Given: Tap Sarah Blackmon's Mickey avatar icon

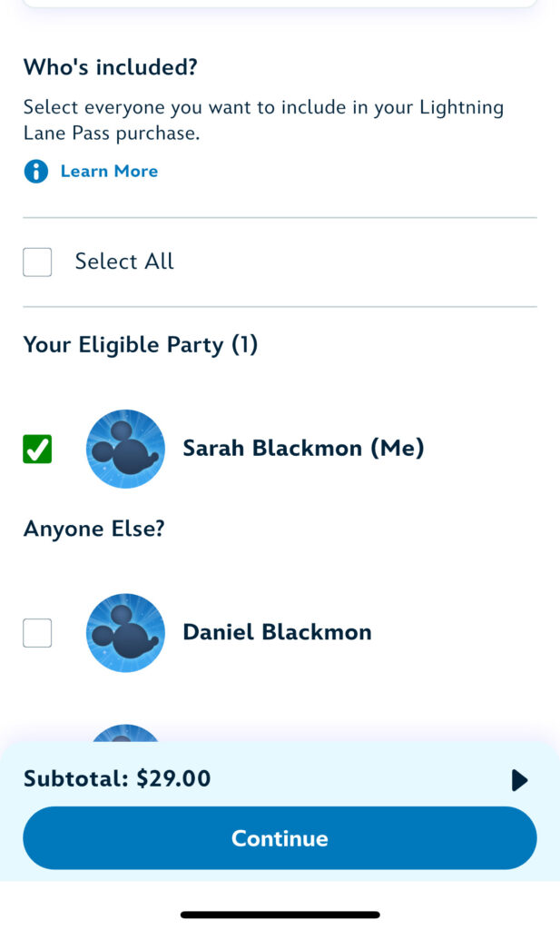Looking at the screenshot, I should 125,449.
